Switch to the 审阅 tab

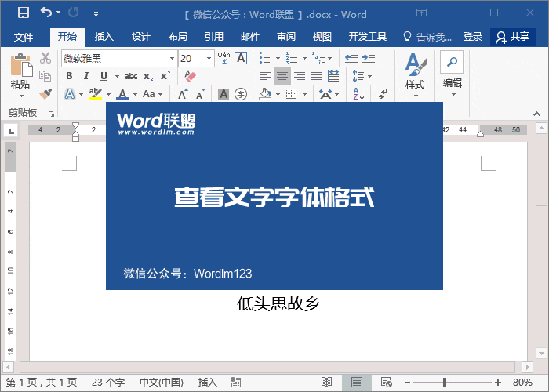click(x=286, y=37)
